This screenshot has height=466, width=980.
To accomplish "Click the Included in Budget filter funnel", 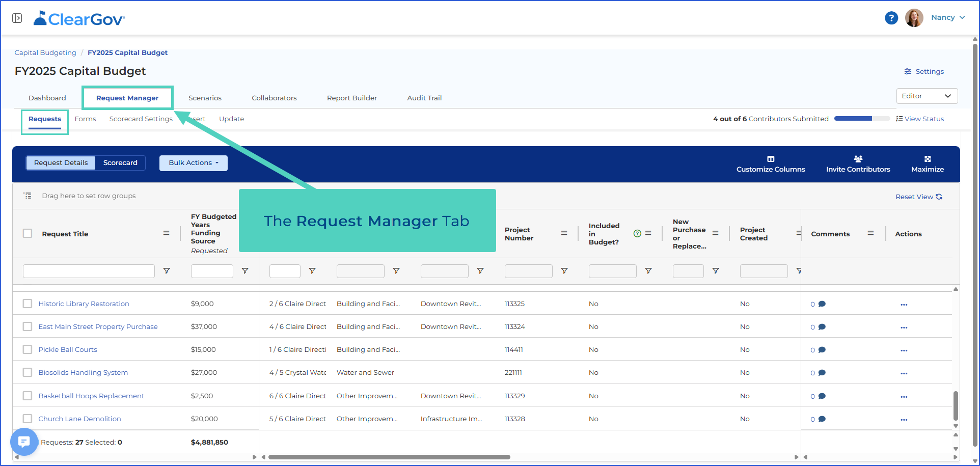I will click(648, 271).
